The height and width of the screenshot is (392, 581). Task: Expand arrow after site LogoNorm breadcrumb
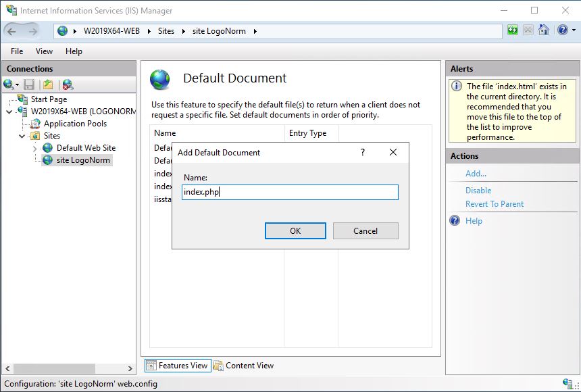click(x=255, y=32)
